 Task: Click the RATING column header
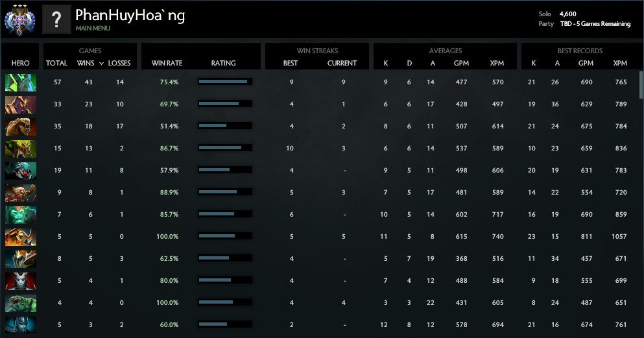[223, 64]
